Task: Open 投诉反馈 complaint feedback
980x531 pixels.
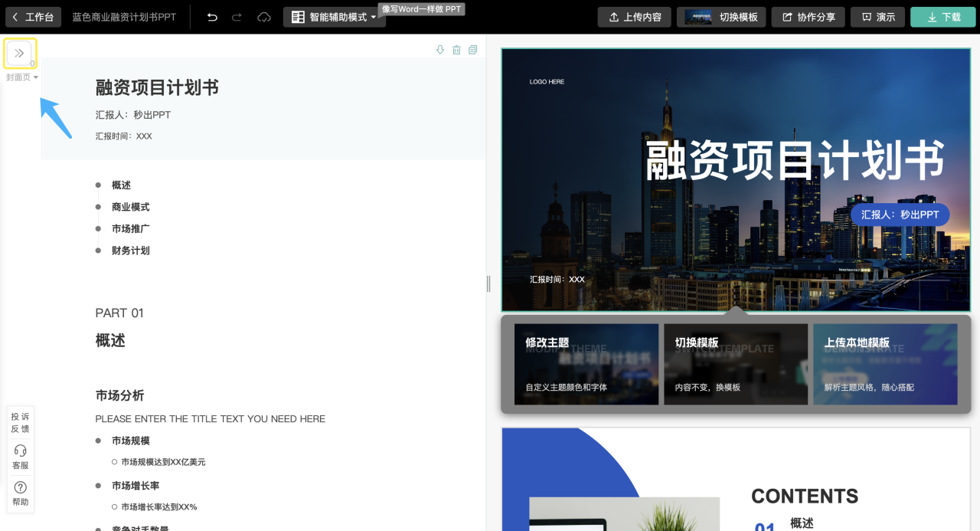Action: 21,422
